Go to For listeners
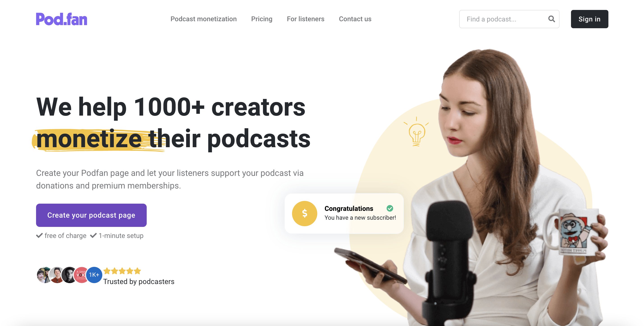Viewport: 644px width, 326px height. point(305,19)
